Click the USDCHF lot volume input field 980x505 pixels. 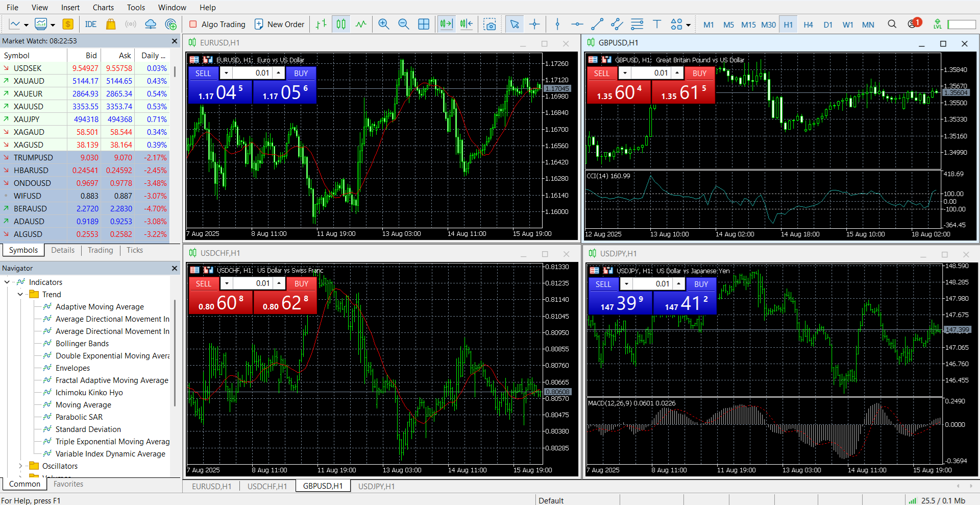(253, 283)
